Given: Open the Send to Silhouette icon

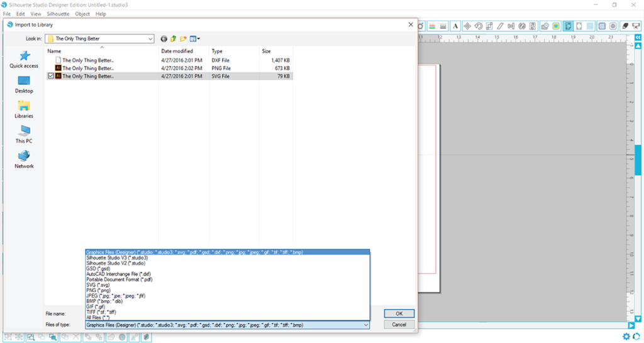Looking at the screenshot, I should click(636, 26).
